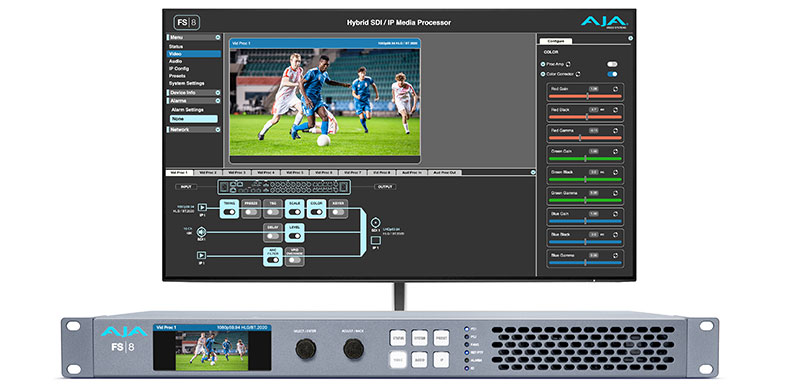Click the OUTPUT button in the diagram

(x=386, y=187)
